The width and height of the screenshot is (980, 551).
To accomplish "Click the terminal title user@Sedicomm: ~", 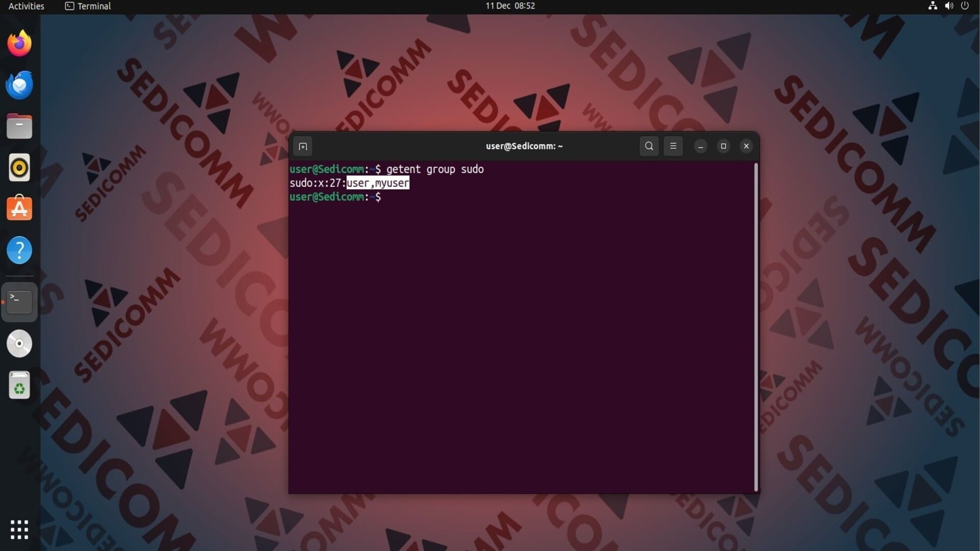I will click(524, 146).
